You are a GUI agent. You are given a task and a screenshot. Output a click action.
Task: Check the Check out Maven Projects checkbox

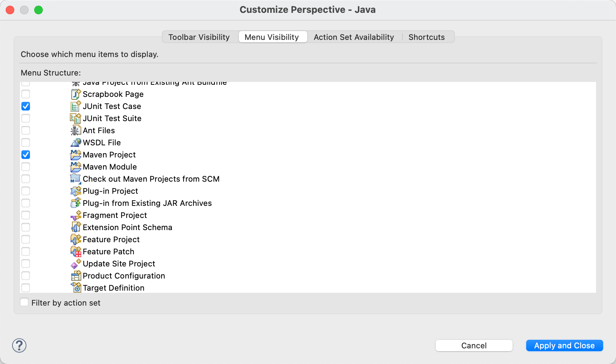[26, 179]
